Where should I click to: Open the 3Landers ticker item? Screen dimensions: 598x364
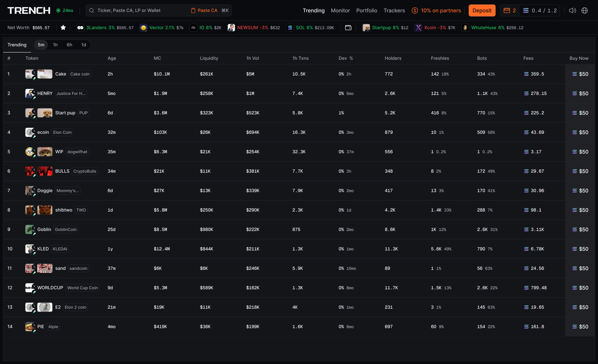pos(105,28)
